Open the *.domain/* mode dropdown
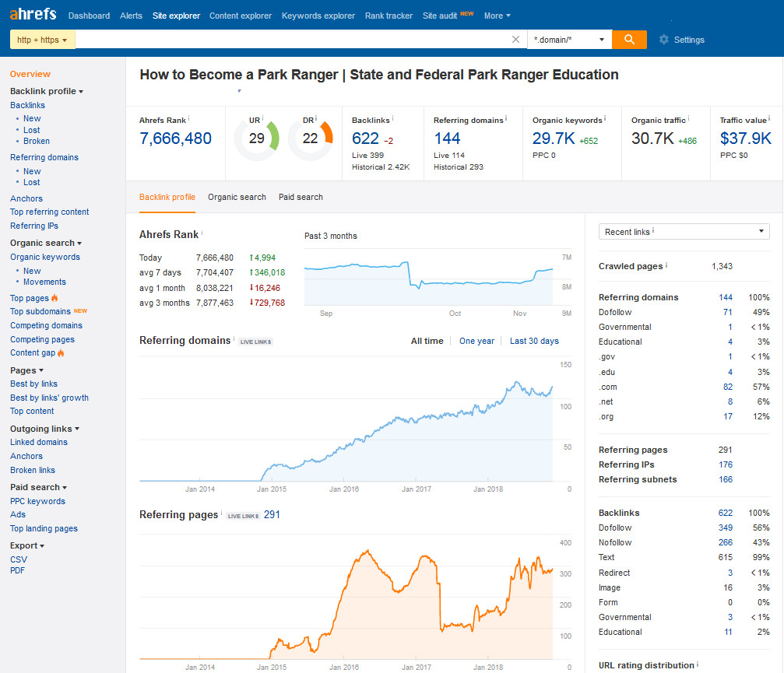This screenshot has width=784, height=673. click(x=569, y=40)
